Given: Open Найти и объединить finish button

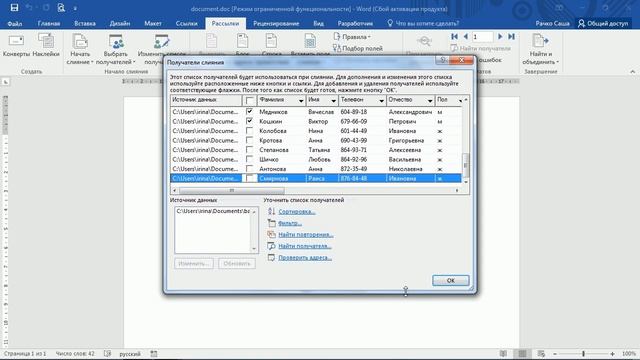Looking at the screenshot, I should [x=541, y=49].
